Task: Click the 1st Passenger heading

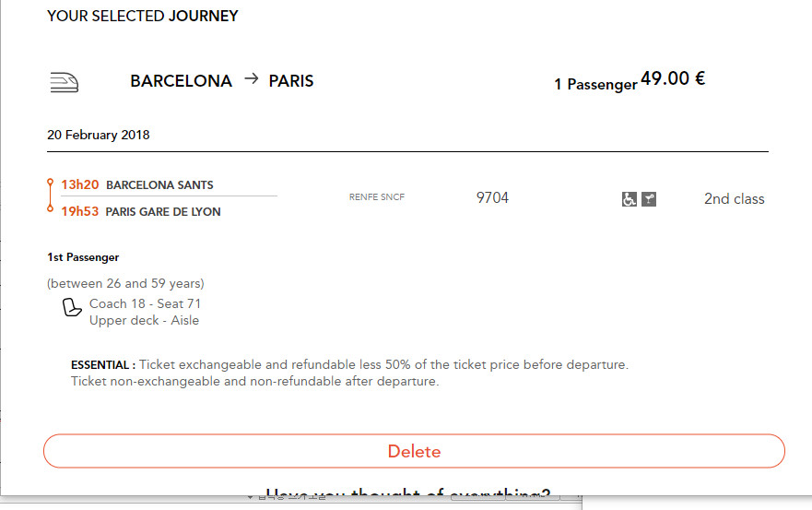Action: pyautogui.click(x=83, y=257)
